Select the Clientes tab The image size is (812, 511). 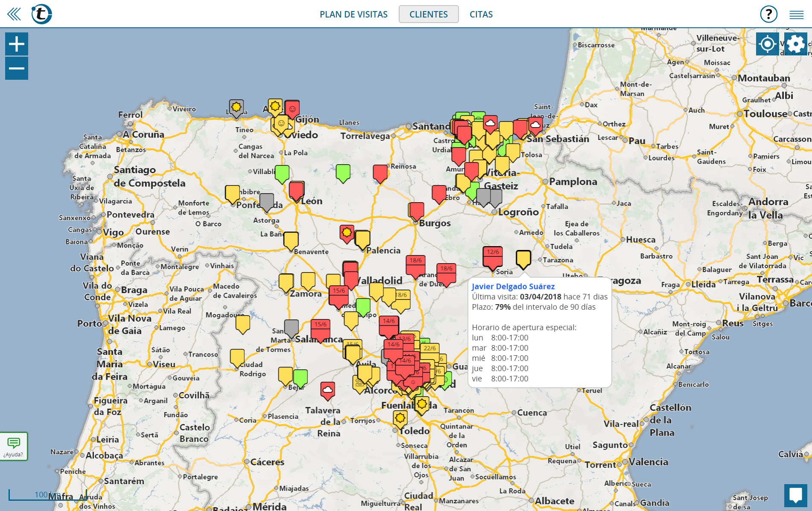[x=428, y=15]
